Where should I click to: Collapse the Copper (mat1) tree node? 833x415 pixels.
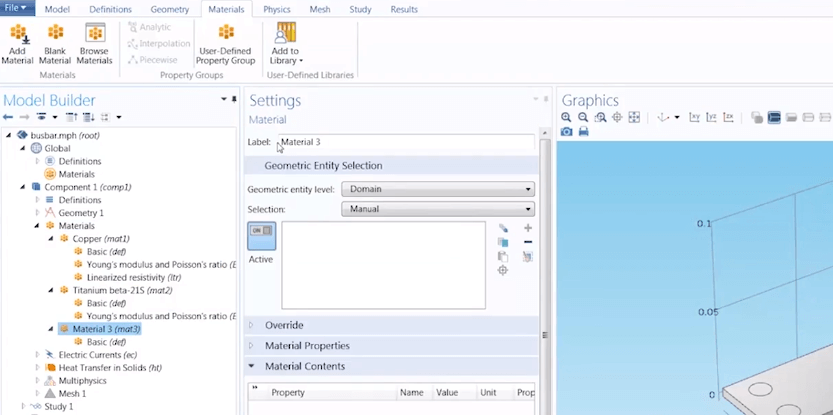pyautogui.click(x=50, y=239)
